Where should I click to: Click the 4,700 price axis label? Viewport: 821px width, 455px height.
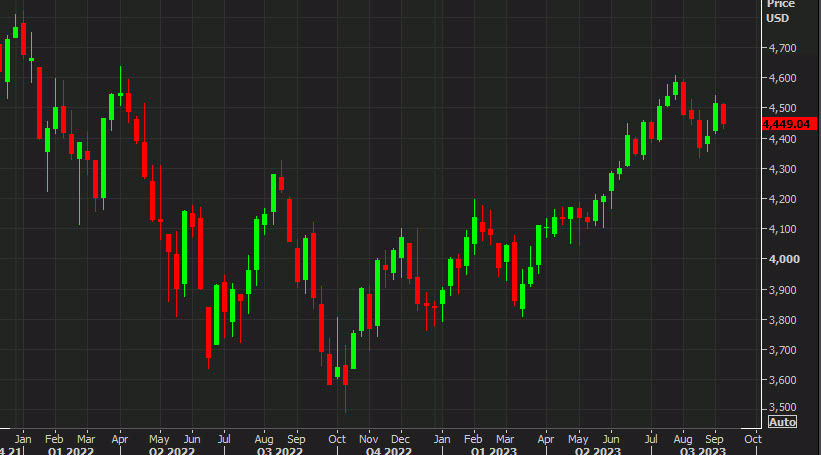782,48
